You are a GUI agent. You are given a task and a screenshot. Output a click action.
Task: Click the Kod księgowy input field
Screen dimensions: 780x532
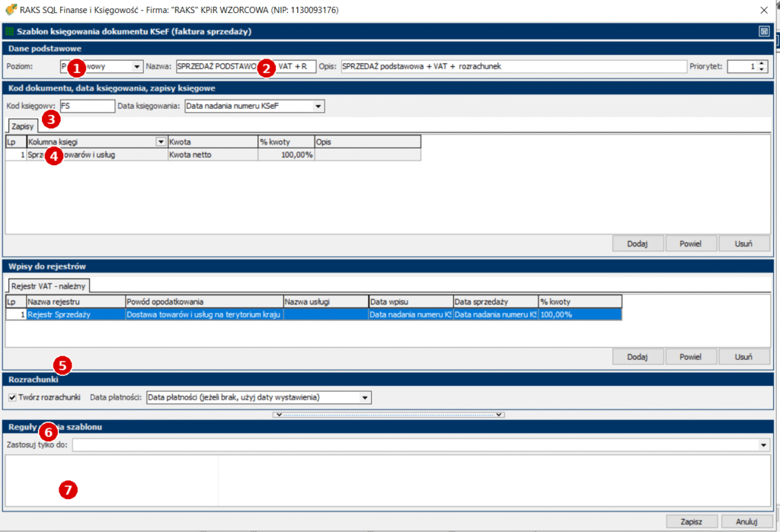tap(86, 106)
